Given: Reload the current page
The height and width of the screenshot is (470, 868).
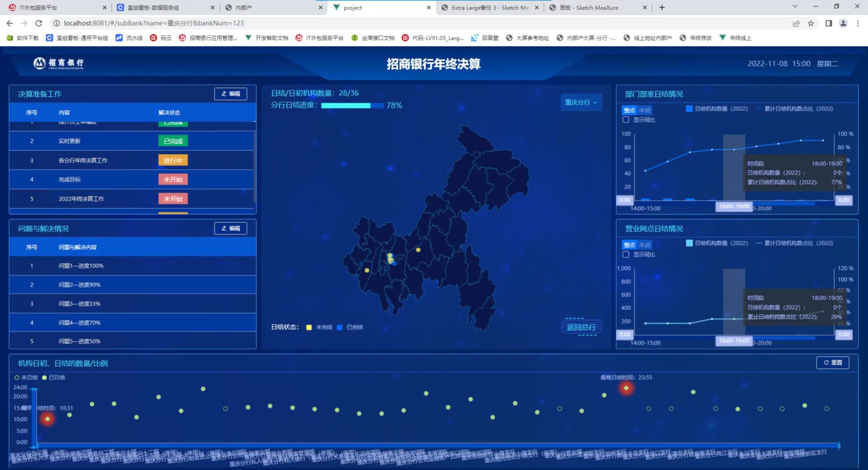Looking at the screenshot, I should (39, 23).
